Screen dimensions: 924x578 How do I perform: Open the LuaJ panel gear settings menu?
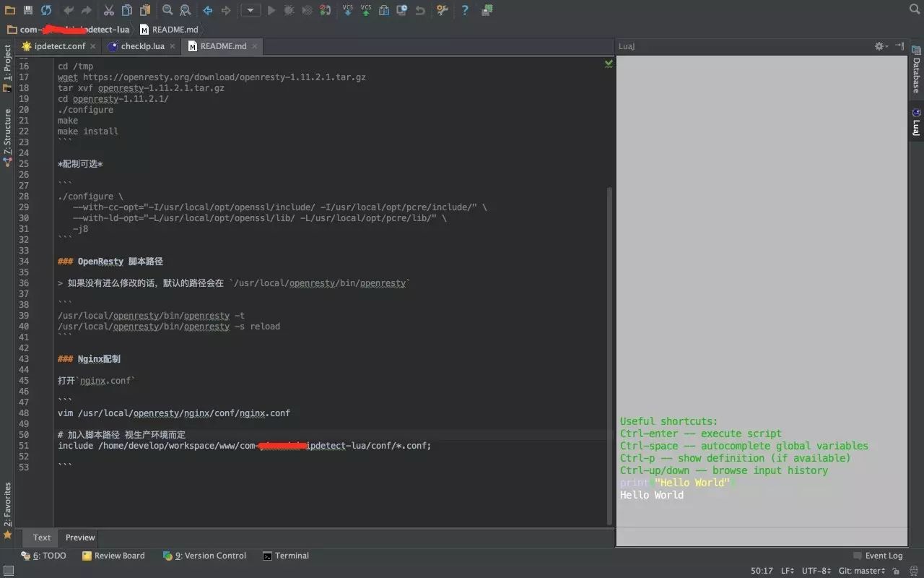pos(880,46)
